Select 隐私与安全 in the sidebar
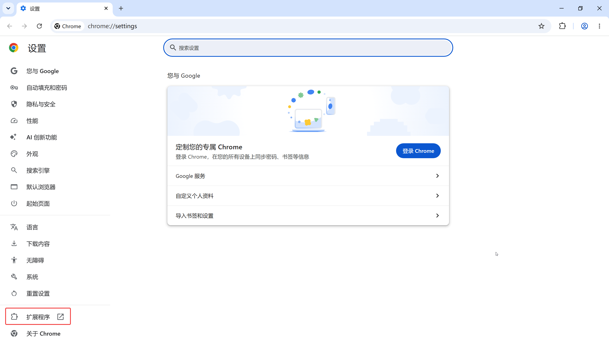Image resolution: width=609 pixels, height=364 pixels. pos(41,104)
